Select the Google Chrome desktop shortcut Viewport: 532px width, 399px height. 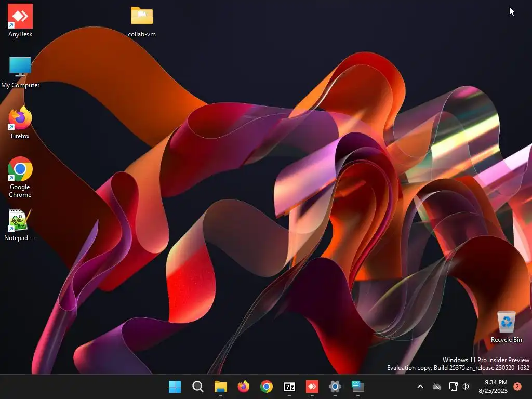pyautogui.click(x=20, y=177)
